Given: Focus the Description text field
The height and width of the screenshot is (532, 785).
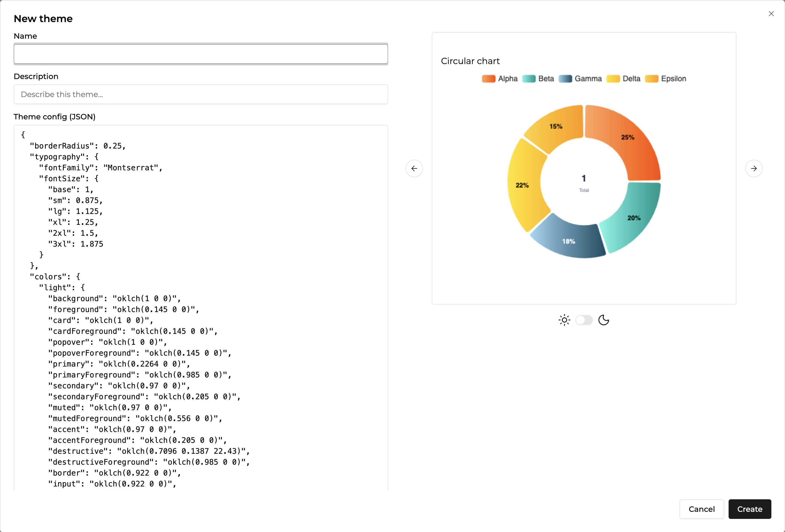Looking at the screenshot, I should [x=201, y=94].
